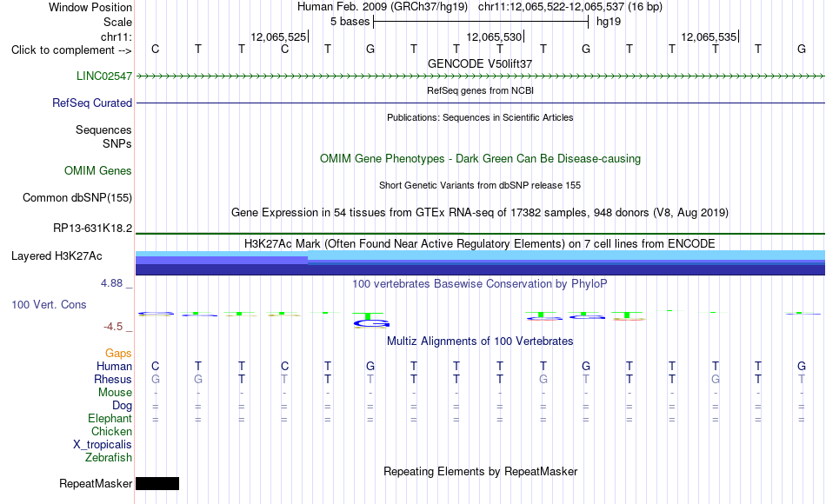Screen dimensions: 826x504
Task: Open the 'RefSeq Curated' track label
Action: point(92,103)
